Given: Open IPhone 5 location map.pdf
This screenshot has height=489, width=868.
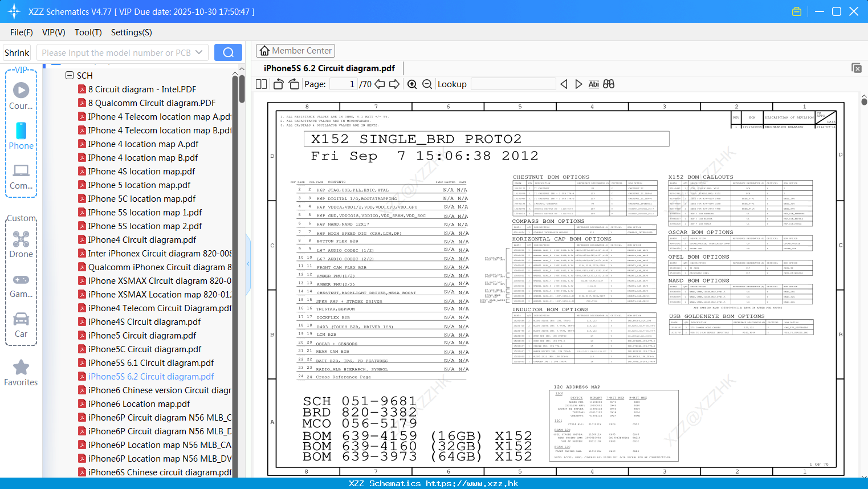Looking at the screenshot, I should (139, 185).
